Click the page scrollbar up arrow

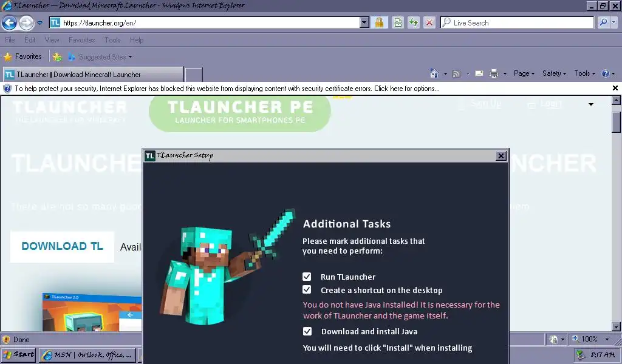pos(616,100)
